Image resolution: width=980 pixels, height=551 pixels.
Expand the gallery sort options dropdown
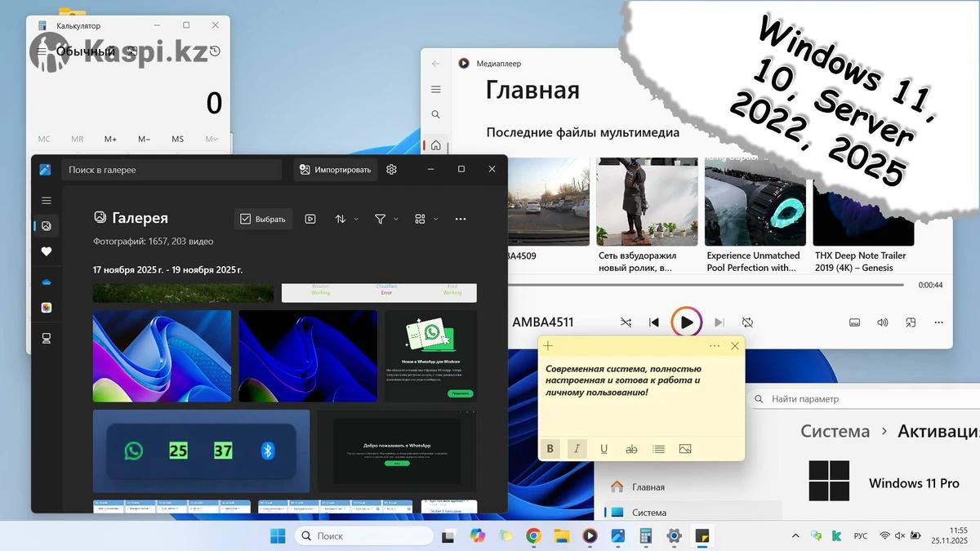(346, 219)
